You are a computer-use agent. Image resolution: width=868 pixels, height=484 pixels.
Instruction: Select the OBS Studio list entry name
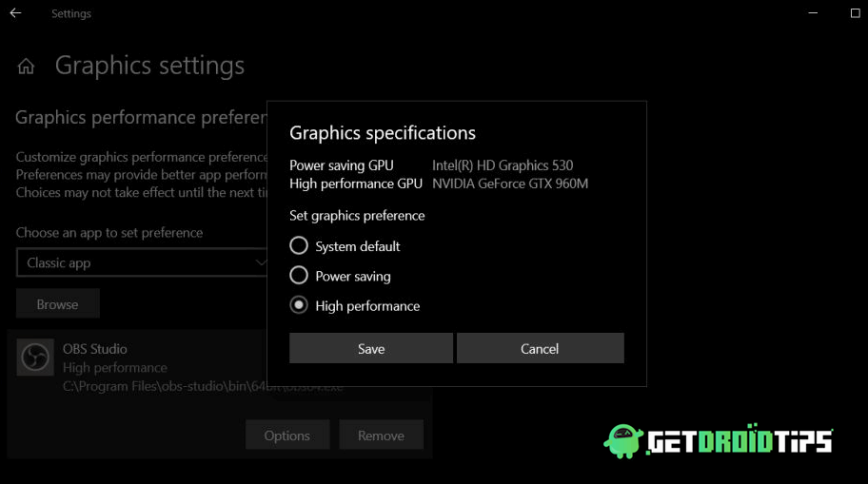click(x=94, y=349)
